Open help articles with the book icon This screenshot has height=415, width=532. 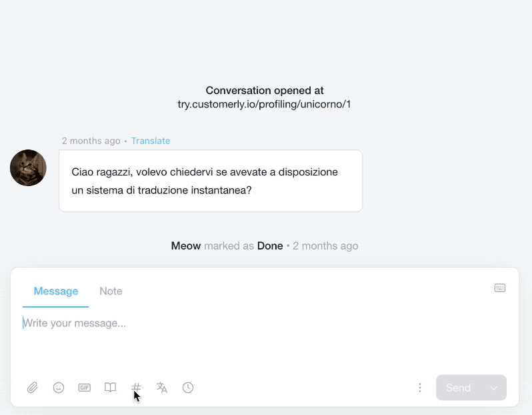[110, 388]
